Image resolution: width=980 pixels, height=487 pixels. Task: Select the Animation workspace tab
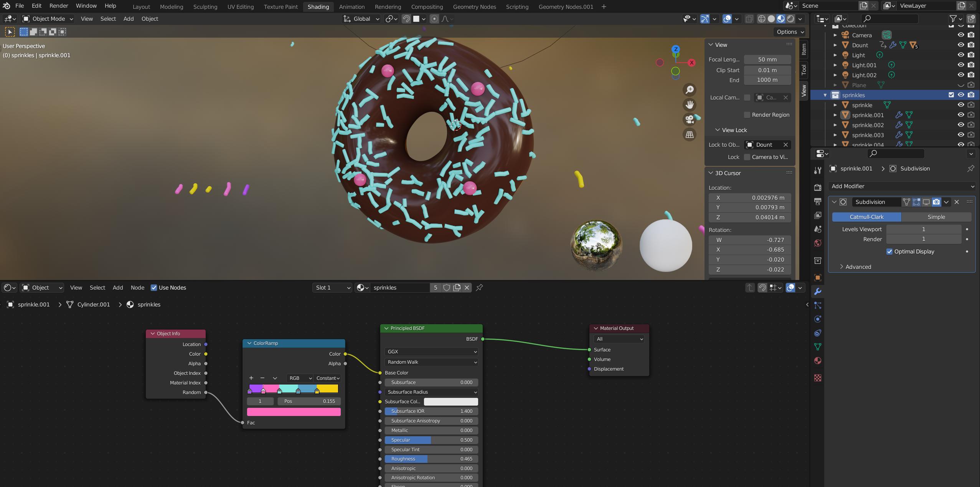[352, 7]
